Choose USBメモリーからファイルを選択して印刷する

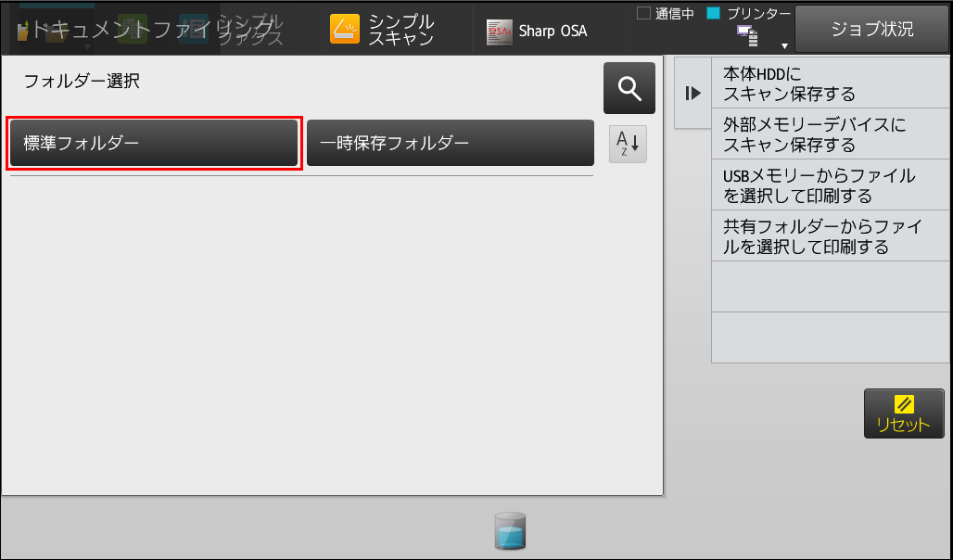831,185
